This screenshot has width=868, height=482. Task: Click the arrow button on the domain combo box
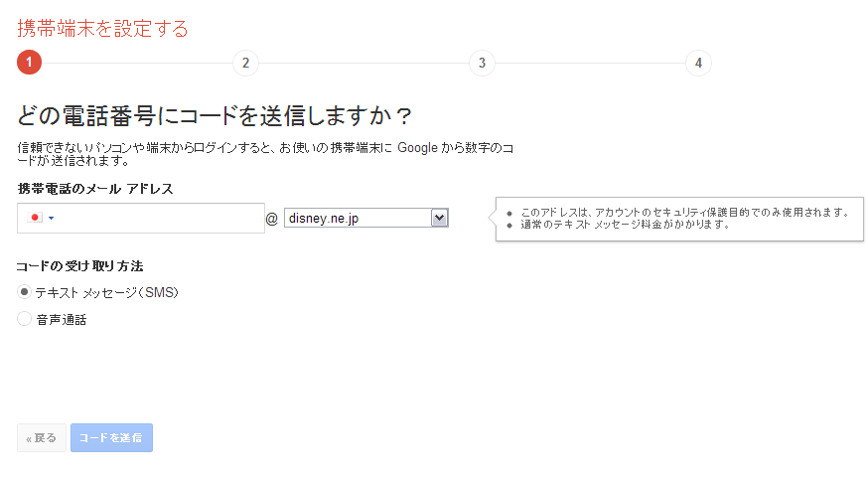[x=440, y=218]
